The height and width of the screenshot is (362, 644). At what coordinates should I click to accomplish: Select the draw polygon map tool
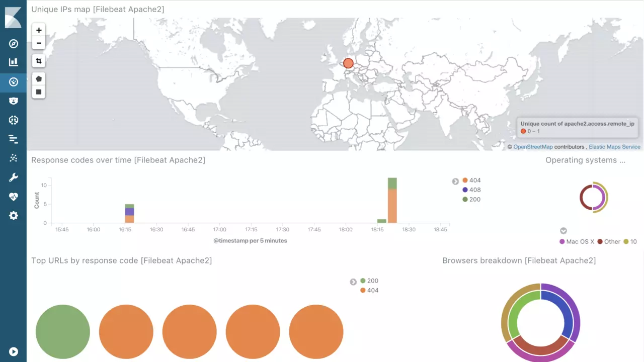tap(39, 79)
